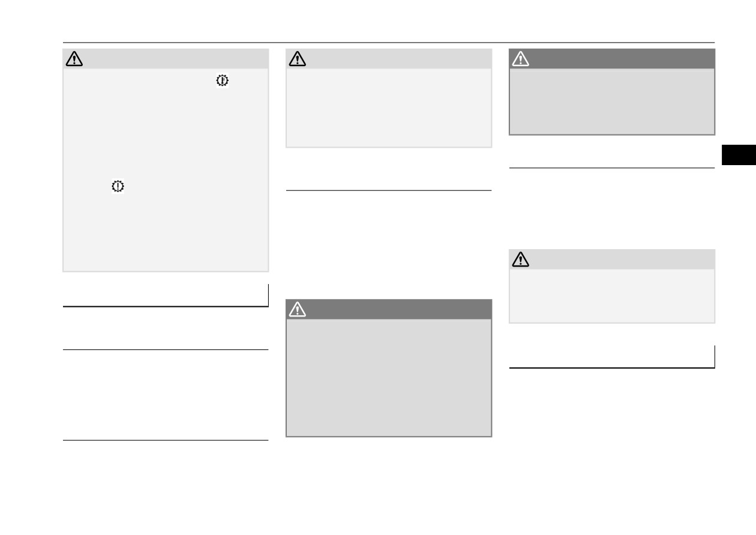Click the large dark warning box body in middle column

click(x=389, y=378)
